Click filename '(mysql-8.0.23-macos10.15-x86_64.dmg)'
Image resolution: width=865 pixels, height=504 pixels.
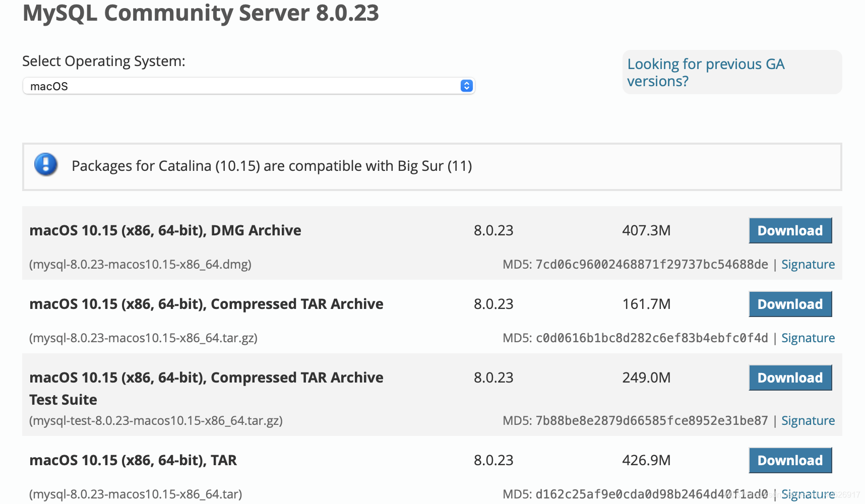coord(140,265)
